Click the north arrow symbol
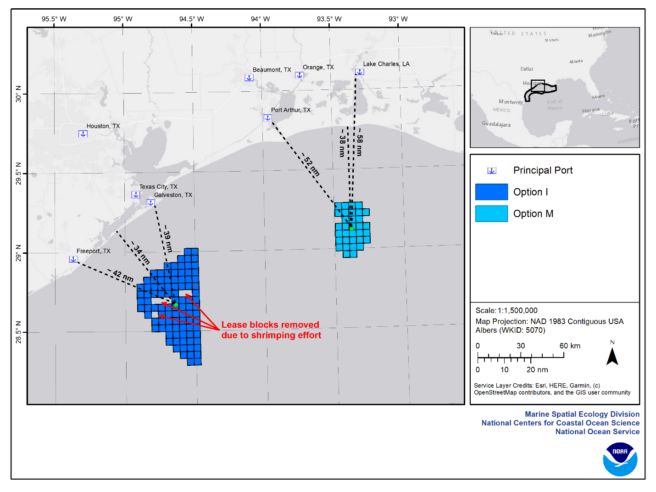 point(613,355)
